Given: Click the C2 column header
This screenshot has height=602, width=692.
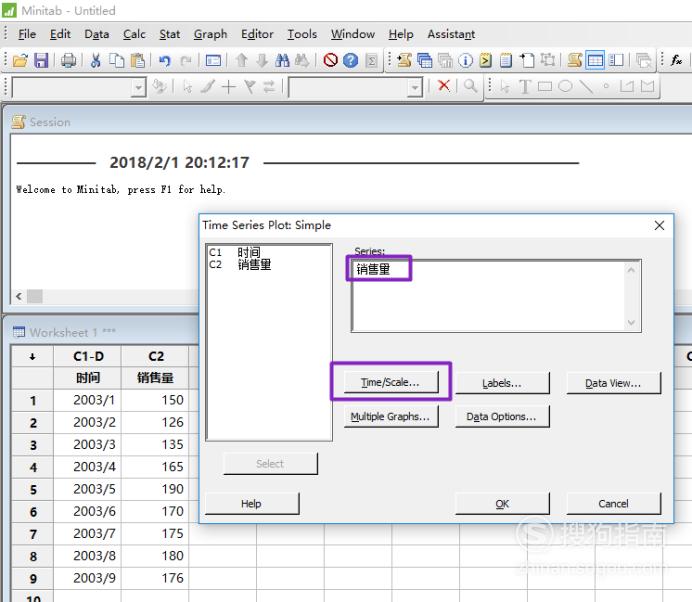Looking at the screenshot, I should point(155,356).
